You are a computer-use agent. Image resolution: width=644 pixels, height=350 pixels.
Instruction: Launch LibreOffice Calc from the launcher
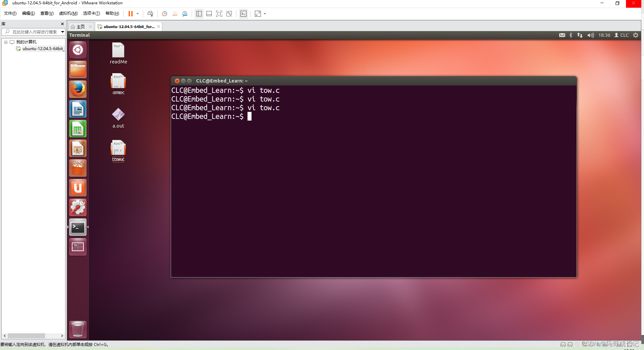(x=78, y=129)
